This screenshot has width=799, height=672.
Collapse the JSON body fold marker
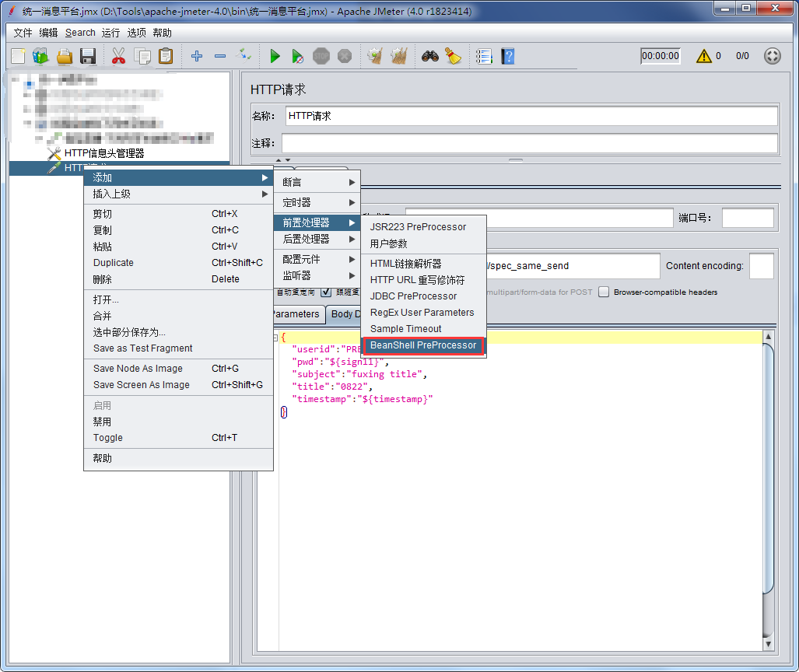275,338
